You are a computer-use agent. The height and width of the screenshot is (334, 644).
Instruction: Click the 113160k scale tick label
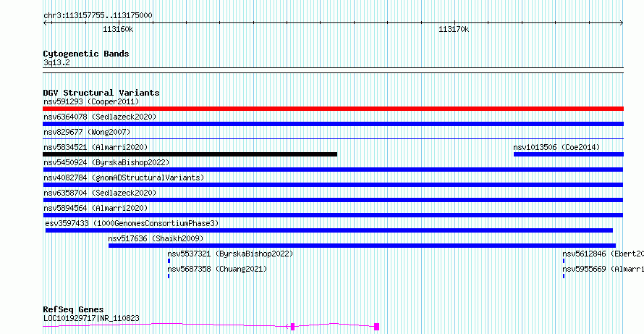[118, 29]
